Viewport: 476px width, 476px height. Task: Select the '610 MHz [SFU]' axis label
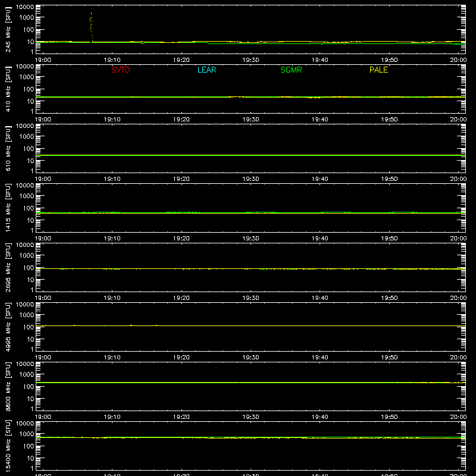8,148
